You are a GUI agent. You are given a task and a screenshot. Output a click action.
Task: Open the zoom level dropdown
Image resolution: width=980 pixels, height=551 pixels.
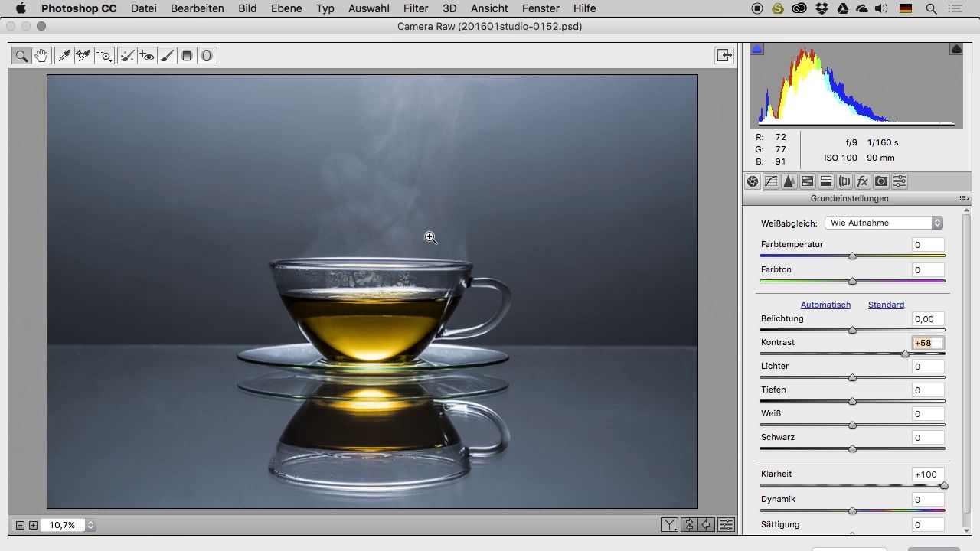90,525
